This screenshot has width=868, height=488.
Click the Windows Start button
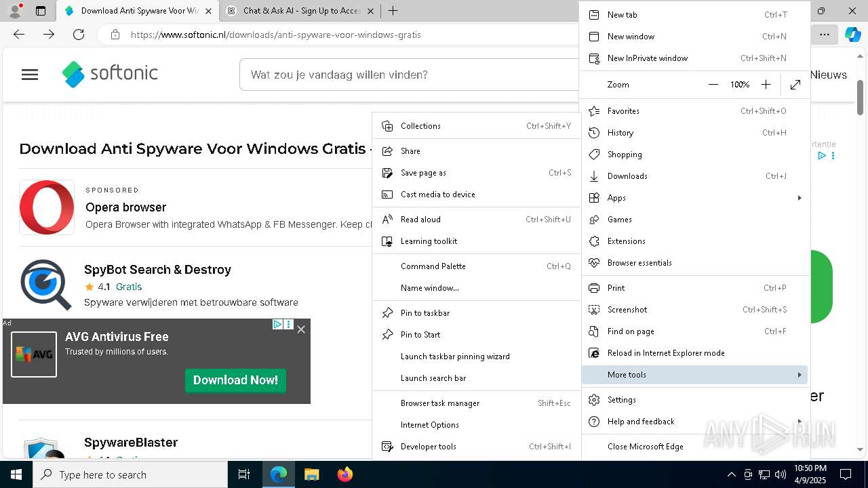point(16,474)
